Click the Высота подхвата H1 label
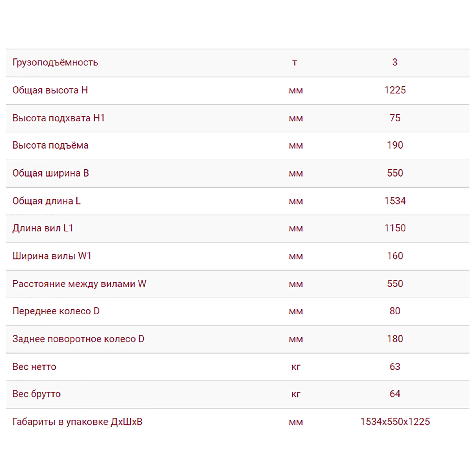Screen dimensions: 476x476 pyautogui.click(x=58, y=118)
